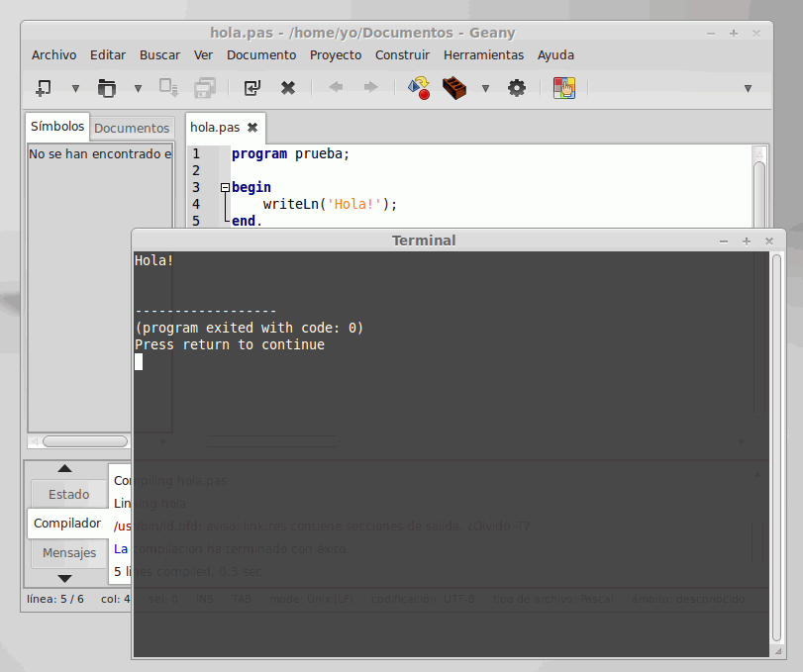Run the program via the gear icon

(516, 87)
